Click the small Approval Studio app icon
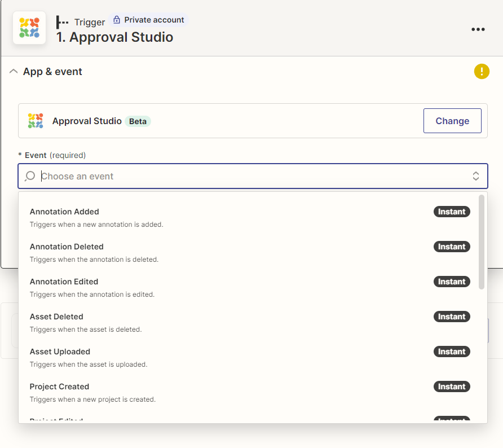Image resolution: width=503 pixels, height=448 pixels. (36, 121)
